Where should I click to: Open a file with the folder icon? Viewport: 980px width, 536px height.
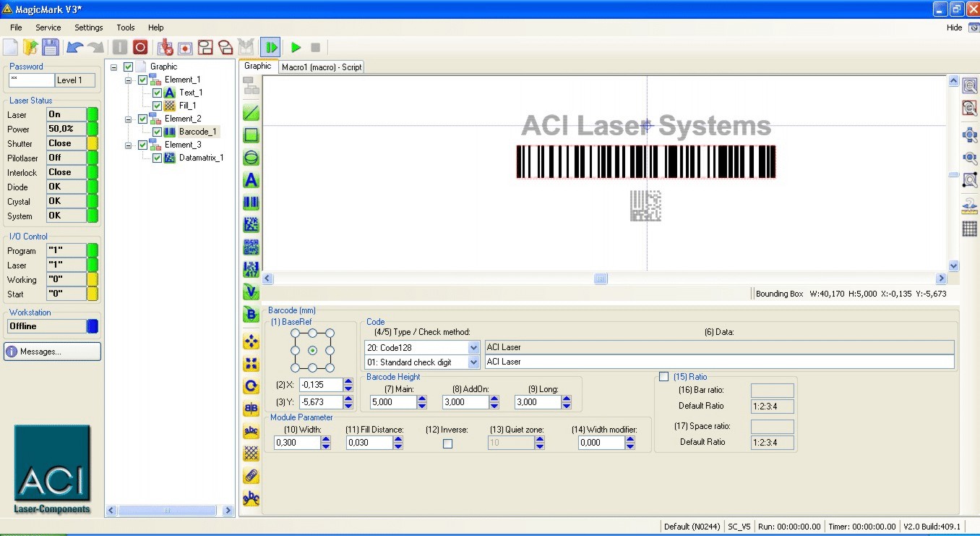tap(30, 47)
